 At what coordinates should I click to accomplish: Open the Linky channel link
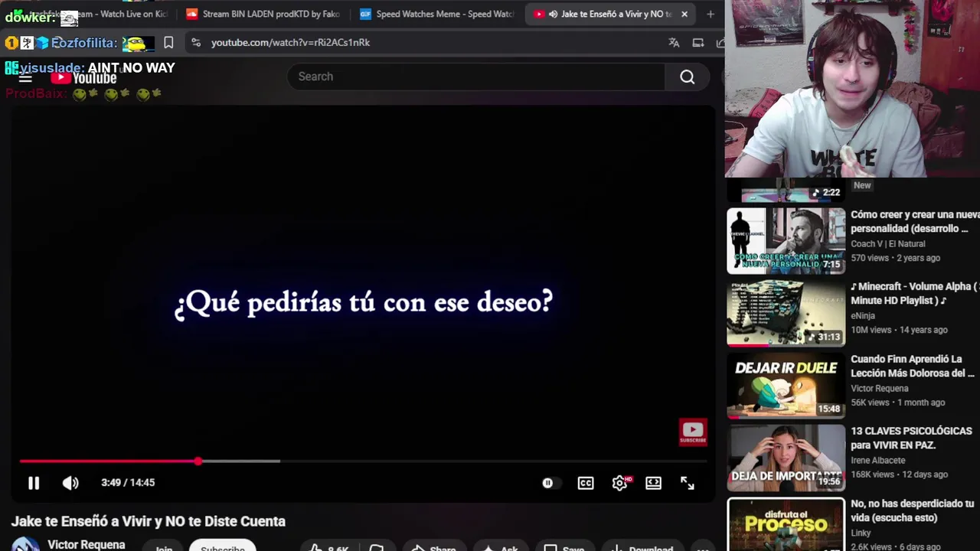pos(861,533)
